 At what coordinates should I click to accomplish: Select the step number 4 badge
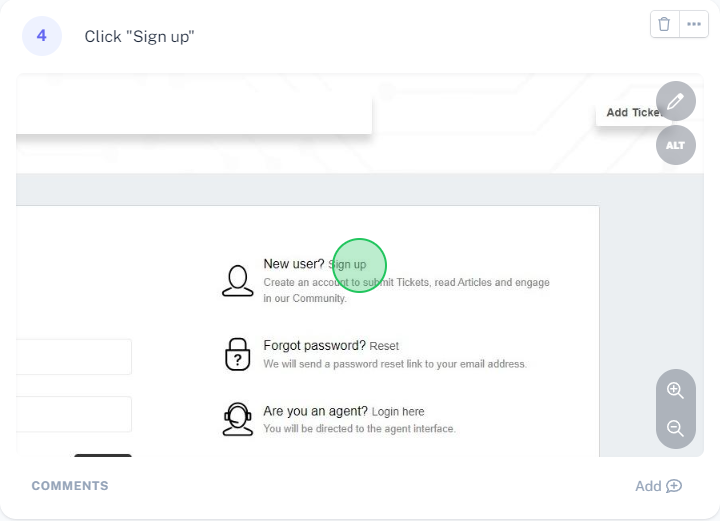point(42,36)
